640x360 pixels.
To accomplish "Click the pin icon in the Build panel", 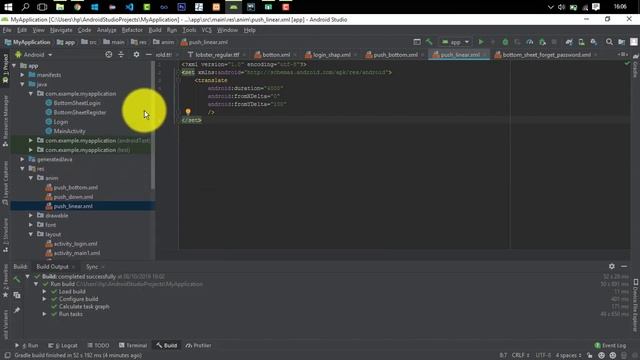I will tap(17, 310).
